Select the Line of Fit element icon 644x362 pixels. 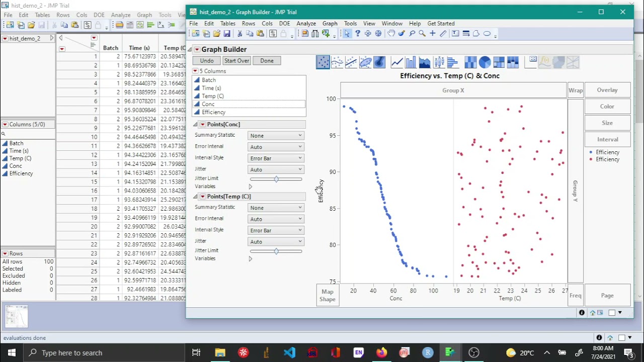[351, 62]
